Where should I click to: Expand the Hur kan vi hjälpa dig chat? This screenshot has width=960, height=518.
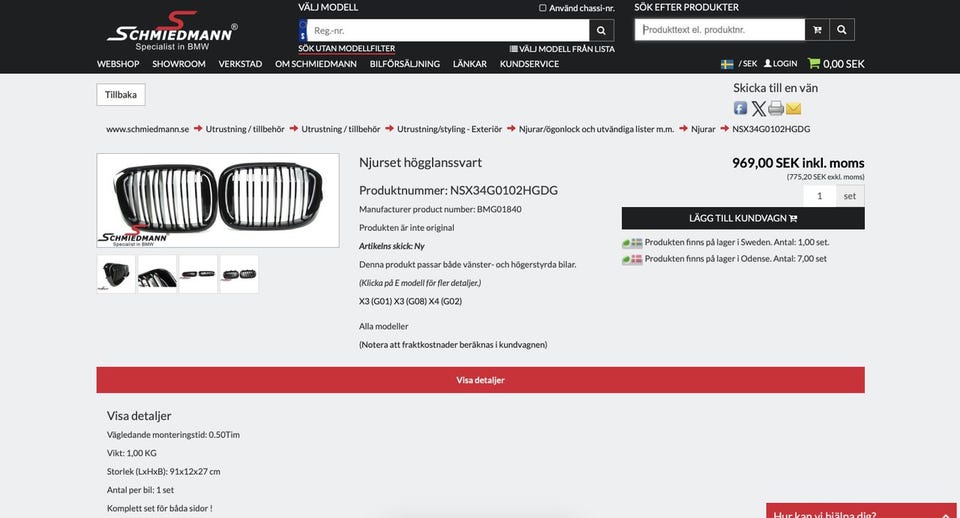pyautogui.click(x=861, y=511)
